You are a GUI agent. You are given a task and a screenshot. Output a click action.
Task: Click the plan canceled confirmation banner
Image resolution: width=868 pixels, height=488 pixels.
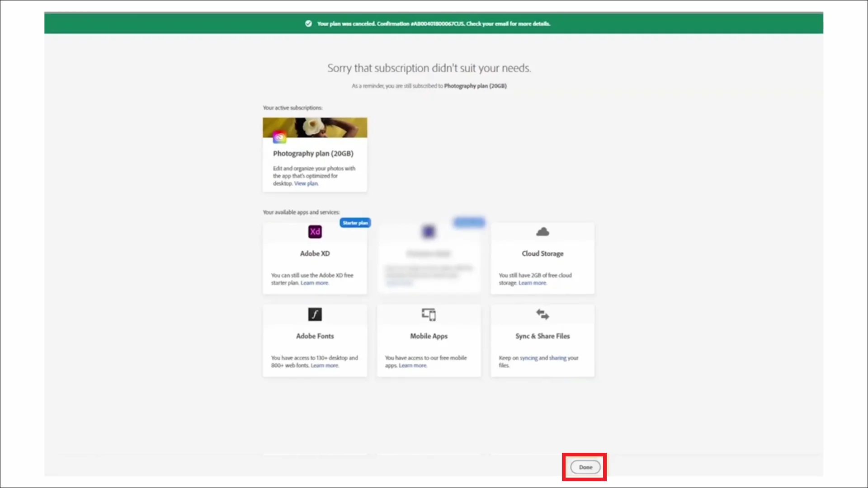(x=433, y=23)
